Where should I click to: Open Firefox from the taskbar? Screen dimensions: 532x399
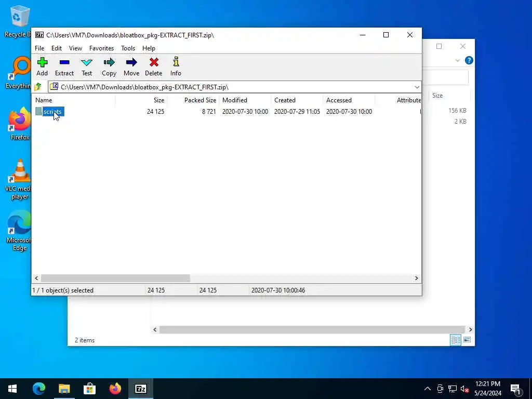click(115, 389)
